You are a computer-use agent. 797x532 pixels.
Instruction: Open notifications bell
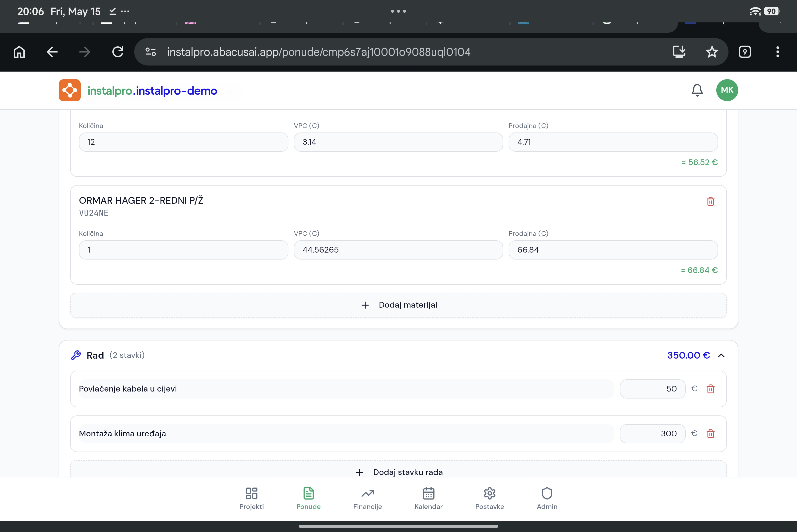point(697,90)
